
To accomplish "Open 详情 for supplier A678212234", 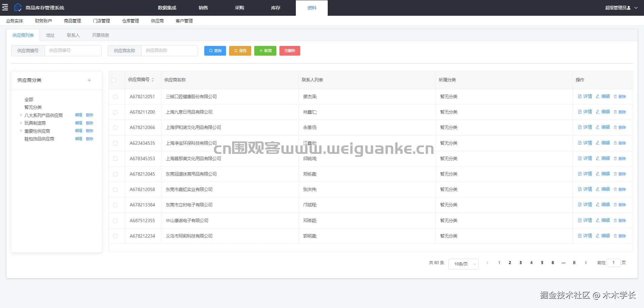I will point(585,236).
